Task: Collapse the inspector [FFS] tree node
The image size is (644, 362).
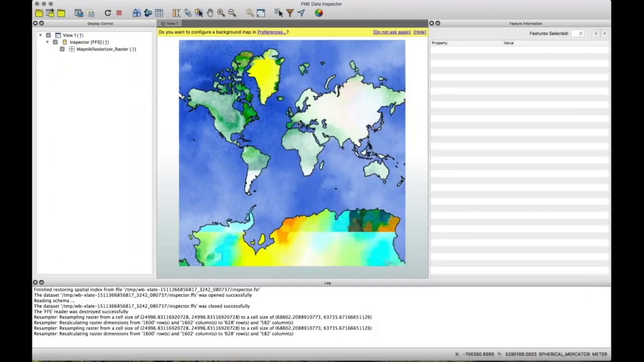Action: pos(47,42)
